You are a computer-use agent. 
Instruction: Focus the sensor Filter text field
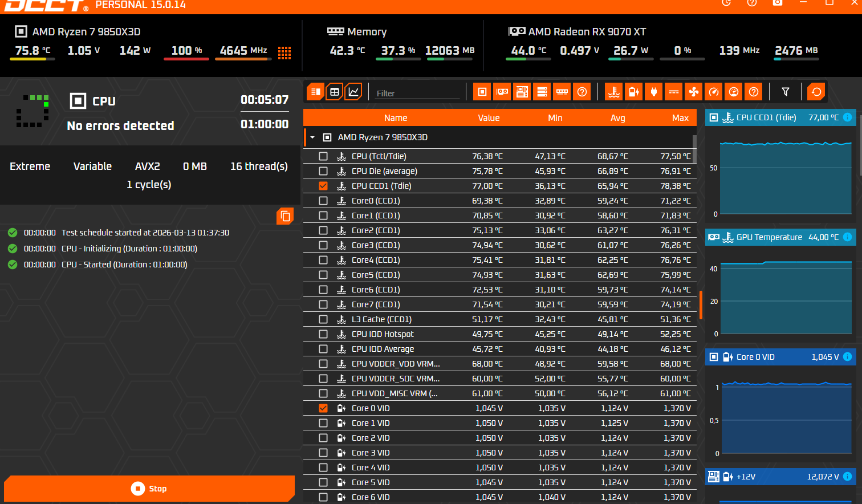click(417, 93)
